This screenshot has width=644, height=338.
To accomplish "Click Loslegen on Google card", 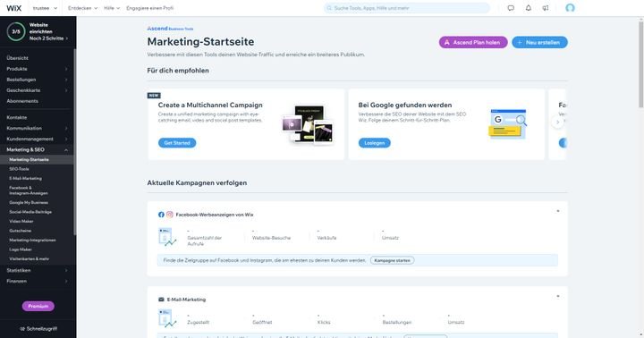I will [375, 143].
